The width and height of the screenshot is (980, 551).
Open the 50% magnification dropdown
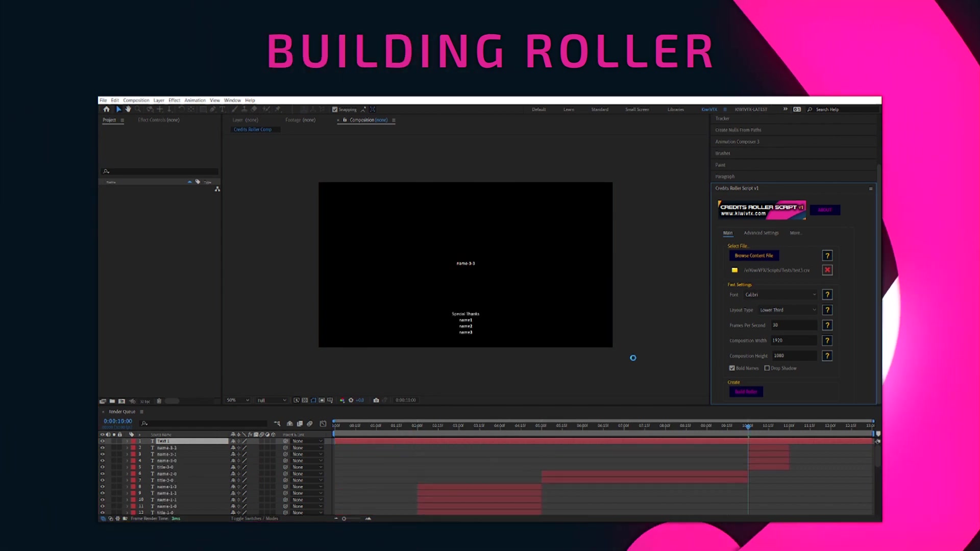[238, 400]
